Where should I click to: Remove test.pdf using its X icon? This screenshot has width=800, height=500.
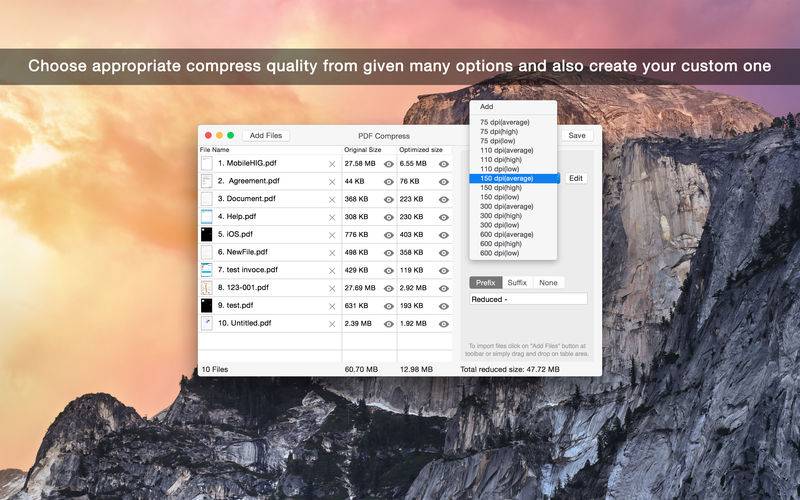(332, 307)
